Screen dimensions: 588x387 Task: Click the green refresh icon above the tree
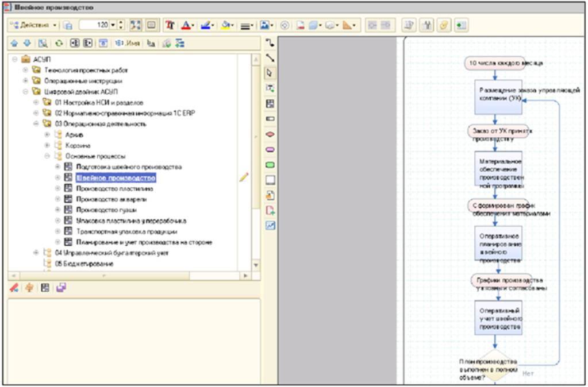pos(59,43)
